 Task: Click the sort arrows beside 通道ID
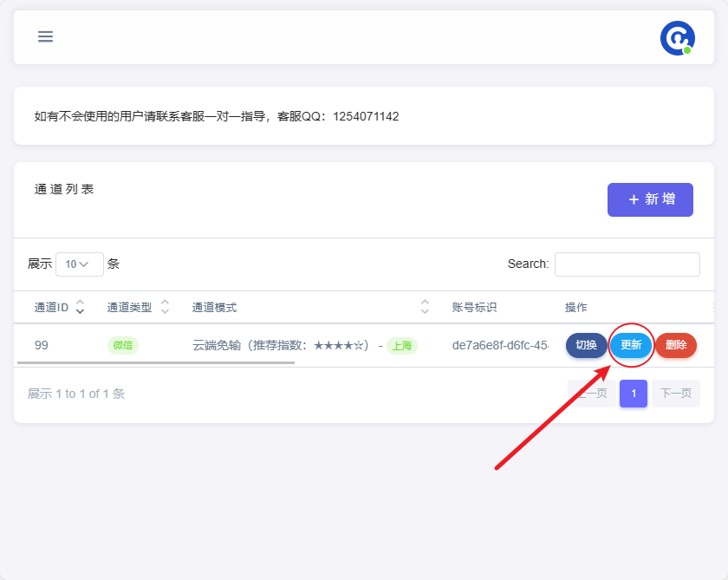pyautogui.click(x=81, y=307)
